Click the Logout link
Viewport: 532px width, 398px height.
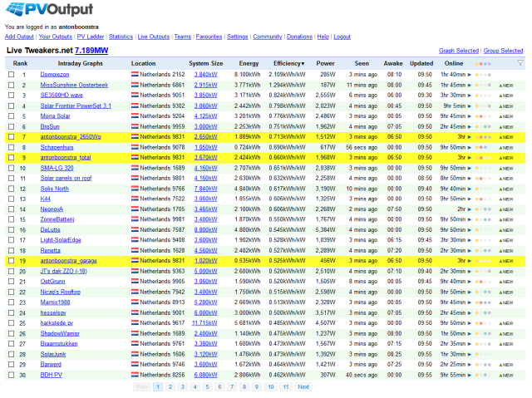pos(342,37)
